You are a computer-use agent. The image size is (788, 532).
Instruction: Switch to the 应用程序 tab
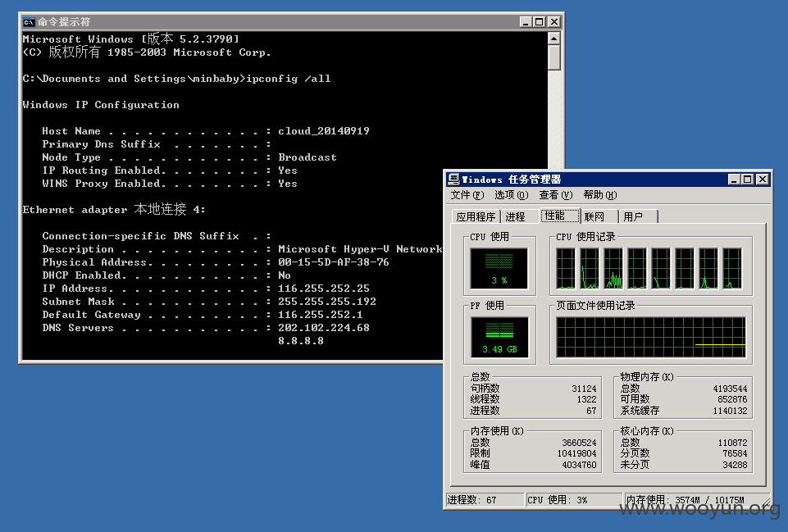tap(476, 216)
